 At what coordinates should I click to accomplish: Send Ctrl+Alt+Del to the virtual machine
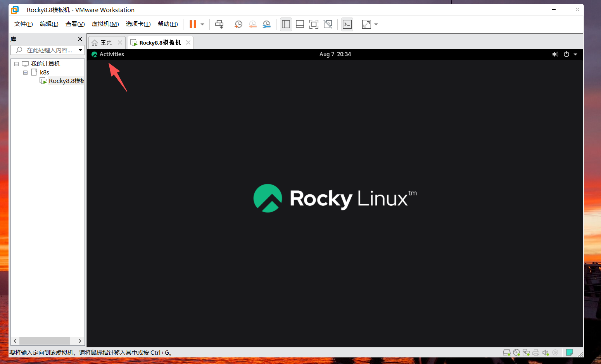(x=219, y=24)
